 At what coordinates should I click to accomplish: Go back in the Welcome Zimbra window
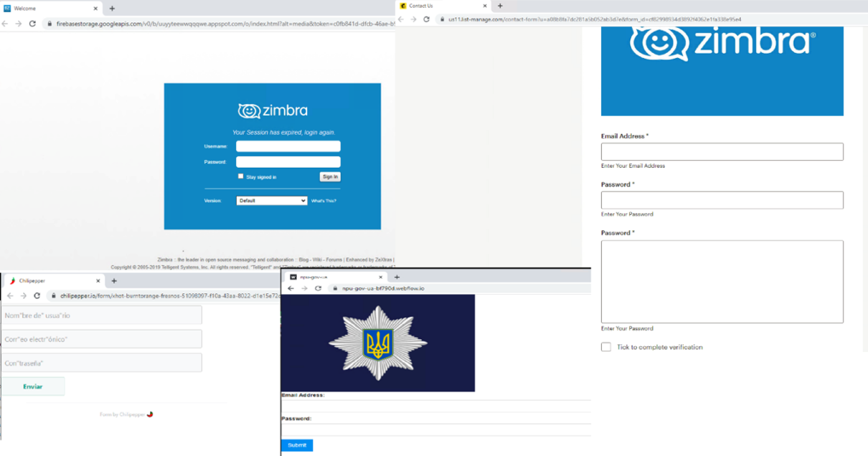(6, 24)
